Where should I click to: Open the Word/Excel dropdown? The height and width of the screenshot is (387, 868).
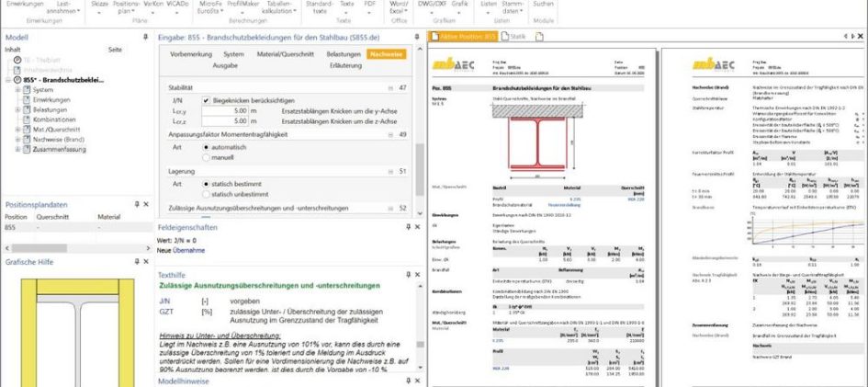(x=399, y=6)
